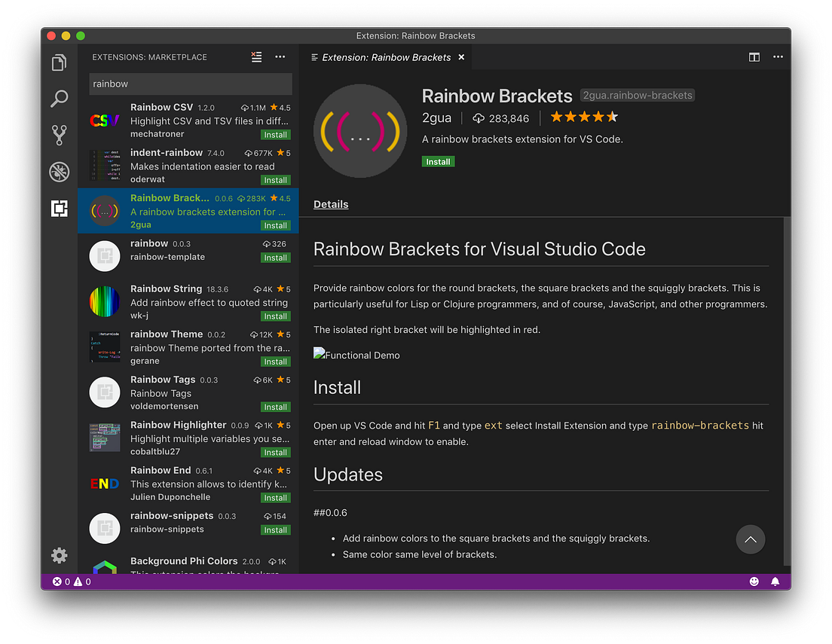Select the Extensions activity bar icon

pos(59,208)
